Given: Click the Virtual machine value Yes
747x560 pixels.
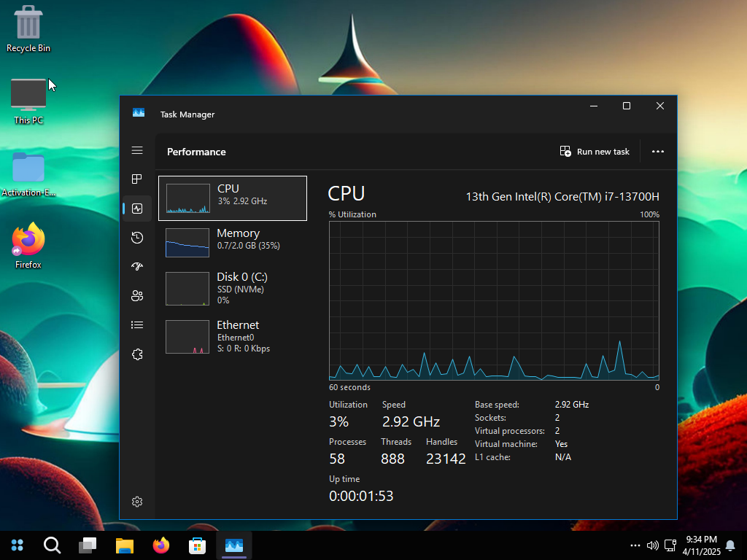Looking at the screenshot, I should pos(561,444).
